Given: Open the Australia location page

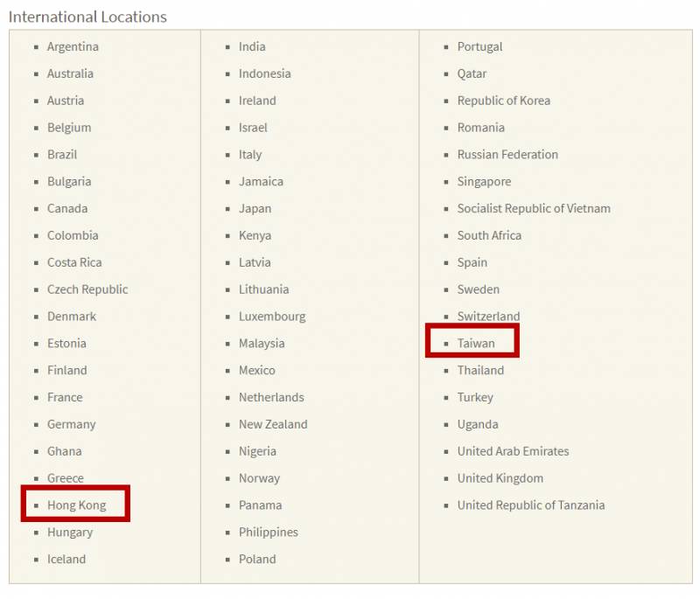Looking at the screenshot, I should 70,74.
